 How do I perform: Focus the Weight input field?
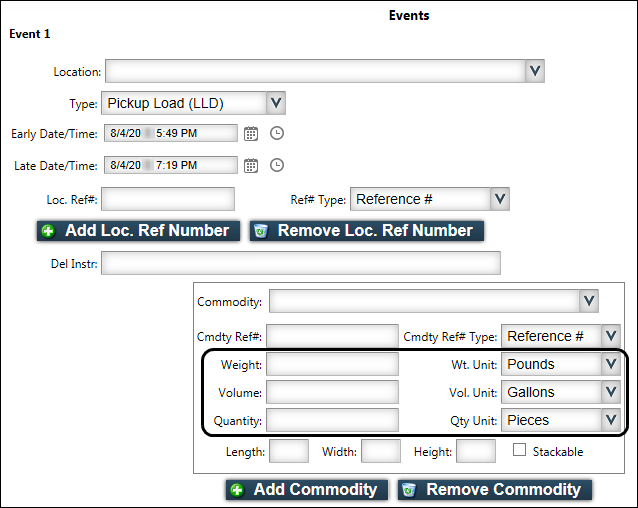pos(332,364)
